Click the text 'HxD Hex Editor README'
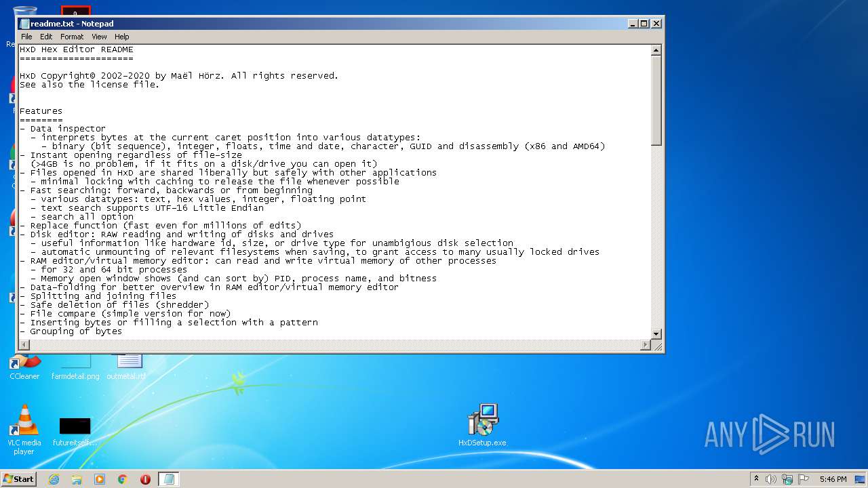The width and height of the screenshot is (868, 488). [x=77, y=49]
